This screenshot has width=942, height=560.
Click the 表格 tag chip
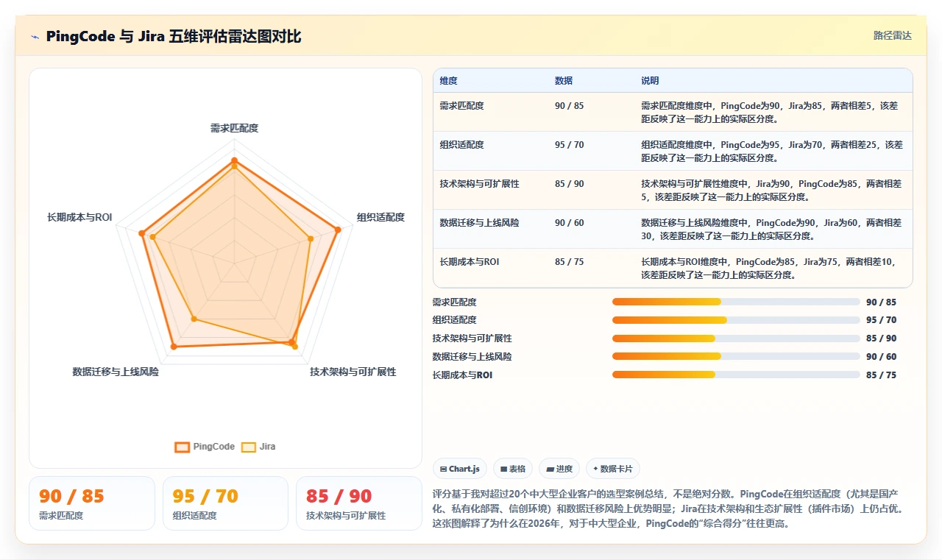click(513, 469)
